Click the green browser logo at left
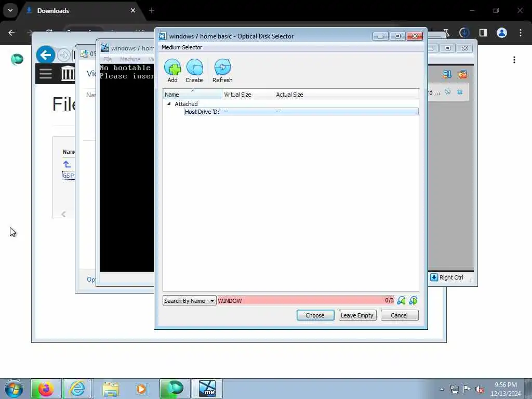 coord(17,59)
